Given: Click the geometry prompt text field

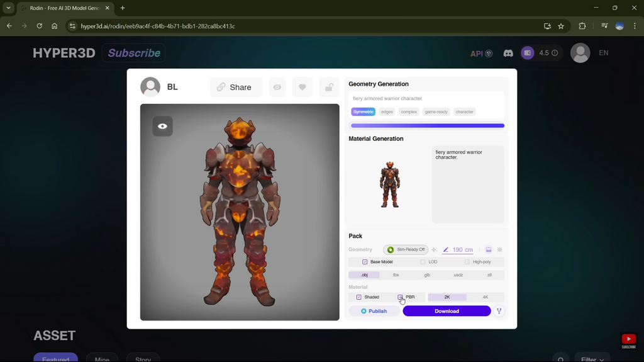Looking at the screenshot, I should 427,98.
